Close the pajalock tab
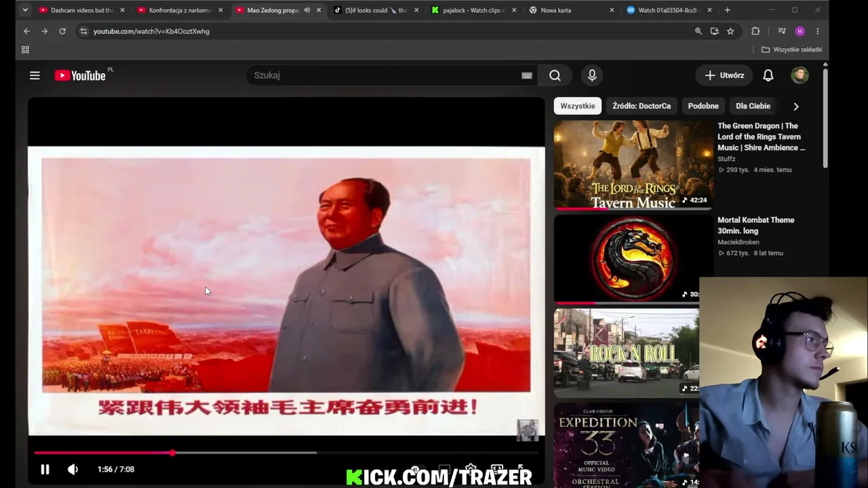The image size is (868, 488). pos(514,10)
